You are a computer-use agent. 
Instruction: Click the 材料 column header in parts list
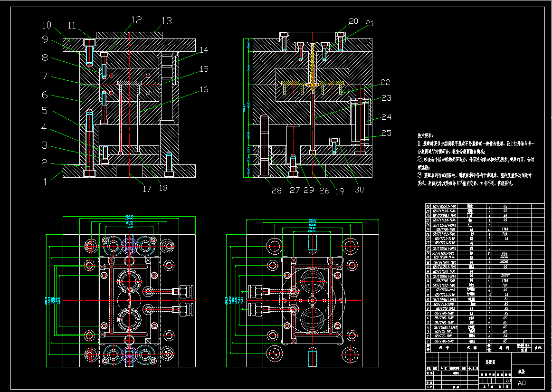click(504, 348)
